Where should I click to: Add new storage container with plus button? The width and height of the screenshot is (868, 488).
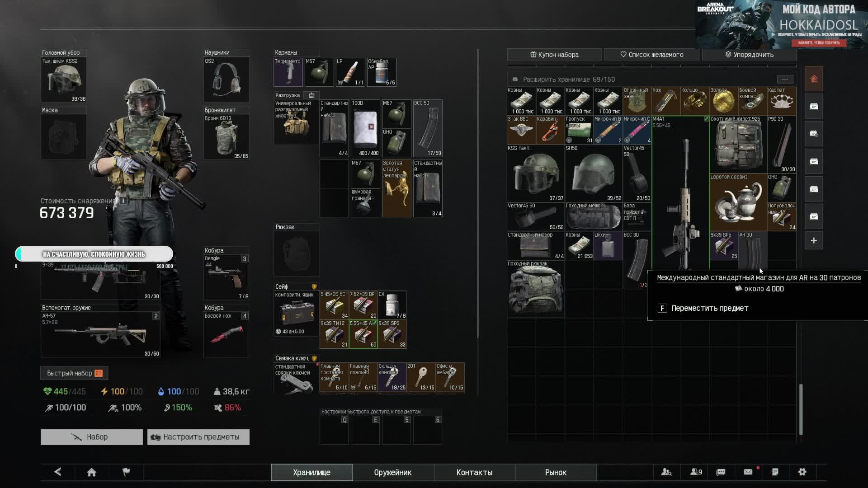pos(814,241)
